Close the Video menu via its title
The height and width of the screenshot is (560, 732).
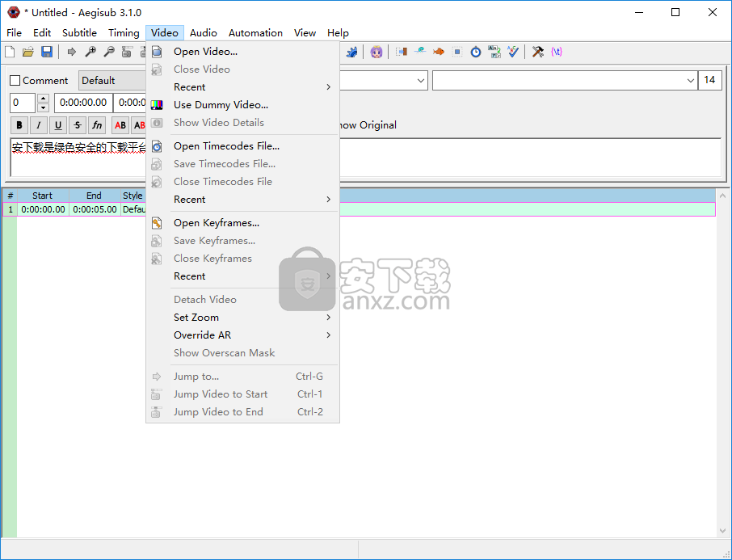[x=164, y=33]
